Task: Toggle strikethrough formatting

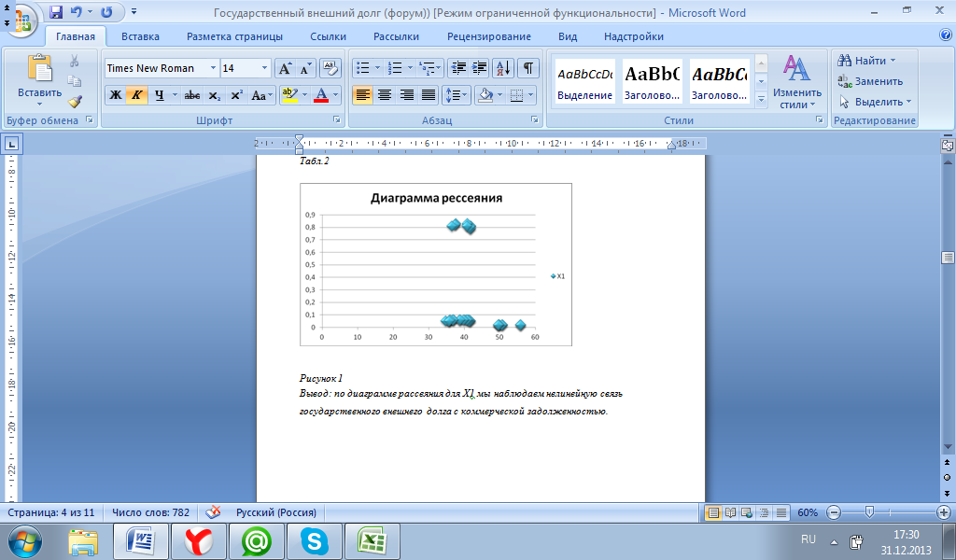Action: [192, 95]
